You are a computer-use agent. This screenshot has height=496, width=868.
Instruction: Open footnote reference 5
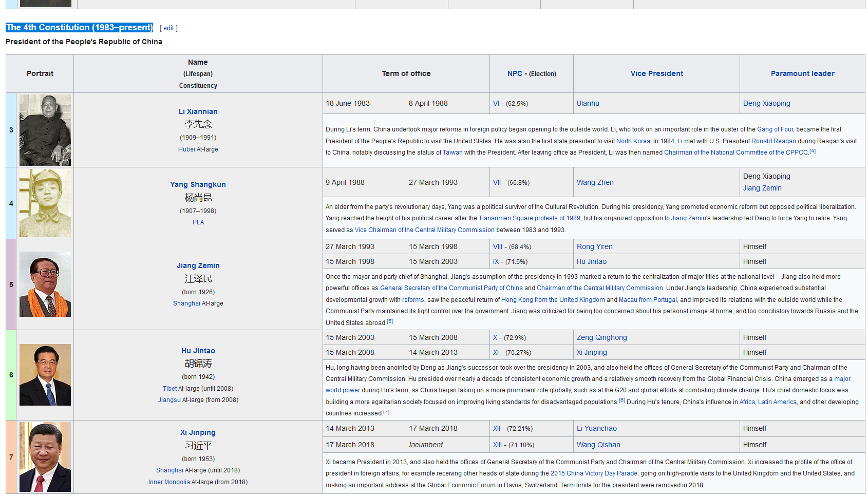point(390,321)
